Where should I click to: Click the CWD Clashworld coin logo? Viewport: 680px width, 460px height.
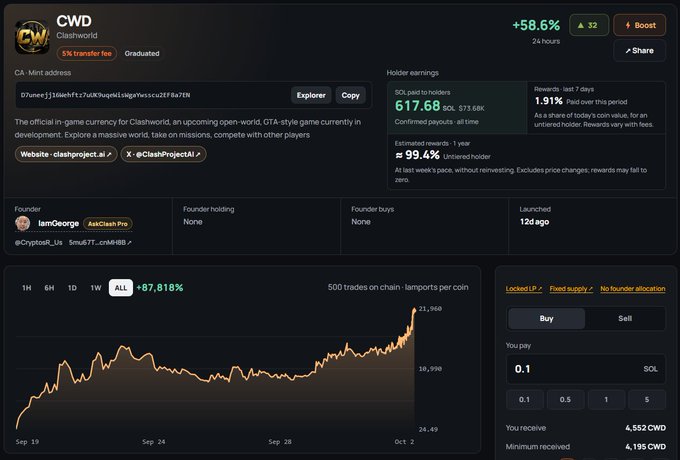[x=32, y=37]
